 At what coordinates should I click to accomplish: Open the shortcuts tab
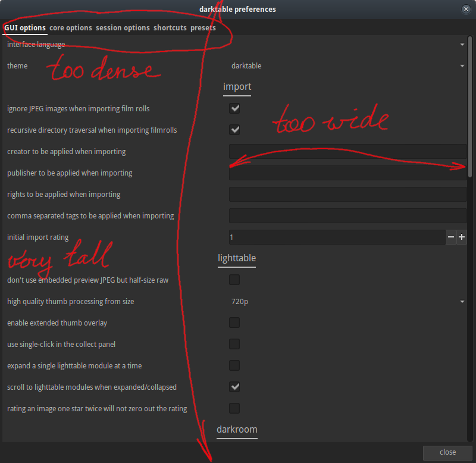click(x=170, y=27)
